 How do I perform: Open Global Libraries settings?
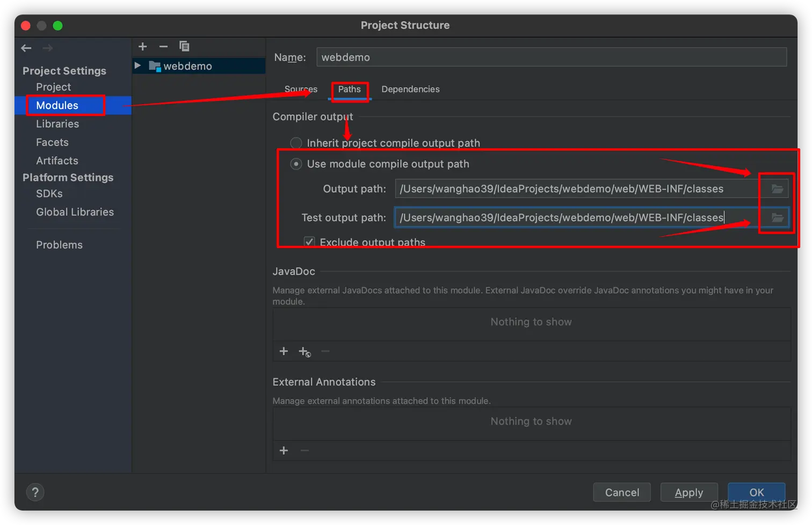(x=74, y=212)
